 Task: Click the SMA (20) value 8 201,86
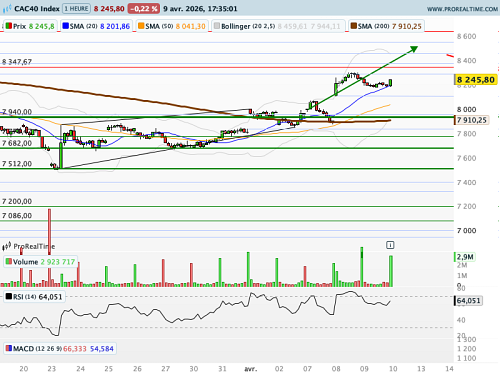click(x=115, y=26)
